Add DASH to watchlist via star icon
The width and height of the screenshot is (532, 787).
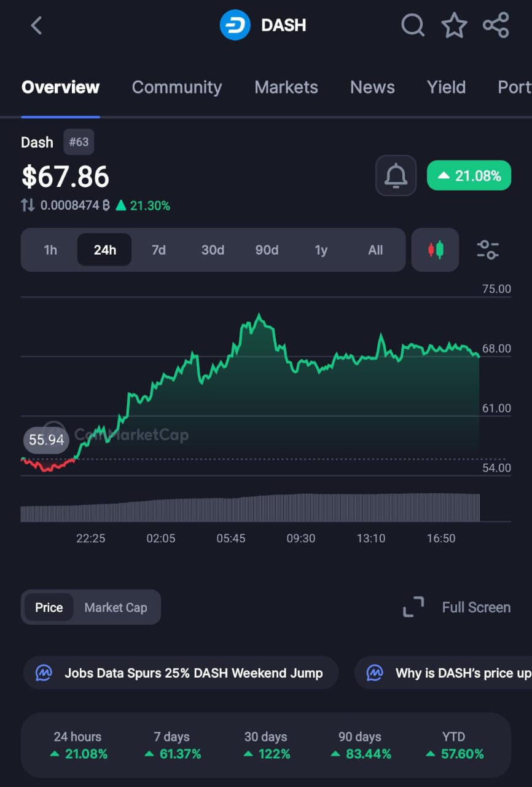454,25
